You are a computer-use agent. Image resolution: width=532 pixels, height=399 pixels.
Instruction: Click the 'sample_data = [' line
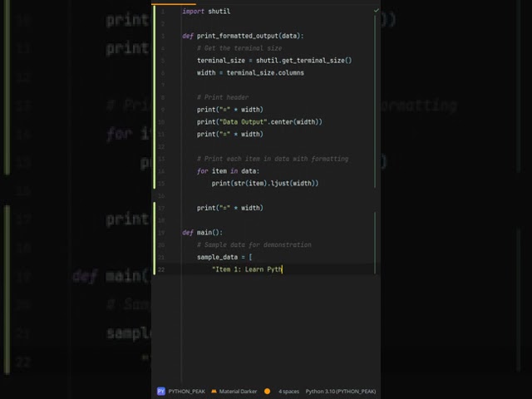(x=224, y=257)
